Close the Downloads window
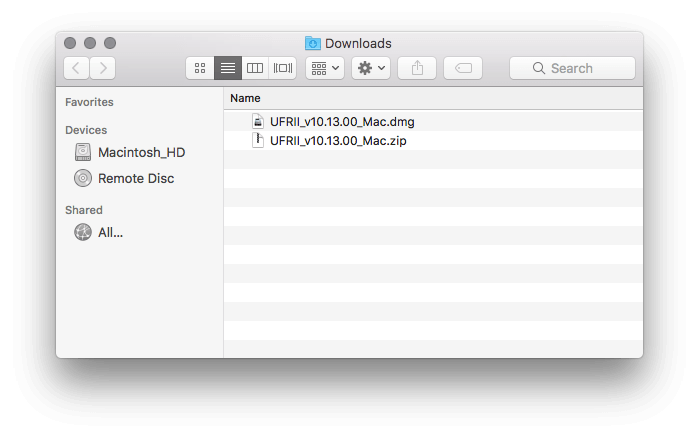Image resolution: width=699 pixels, height=438 pixels. point(70,43)
